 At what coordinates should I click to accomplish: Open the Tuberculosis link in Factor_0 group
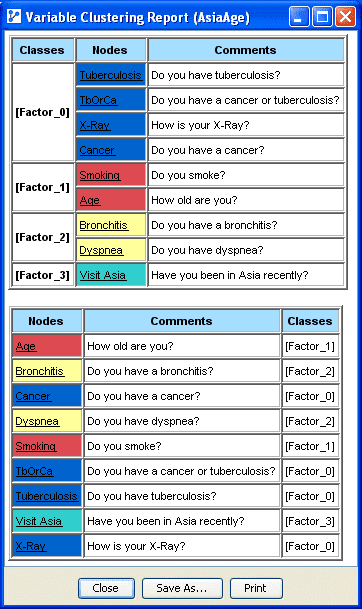111,75
